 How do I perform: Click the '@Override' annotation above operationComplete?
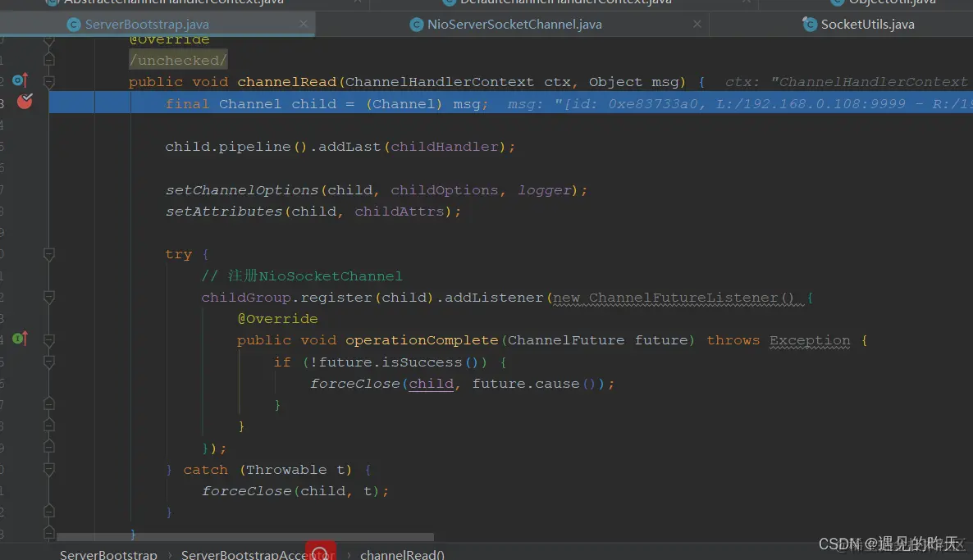point(277,319)
